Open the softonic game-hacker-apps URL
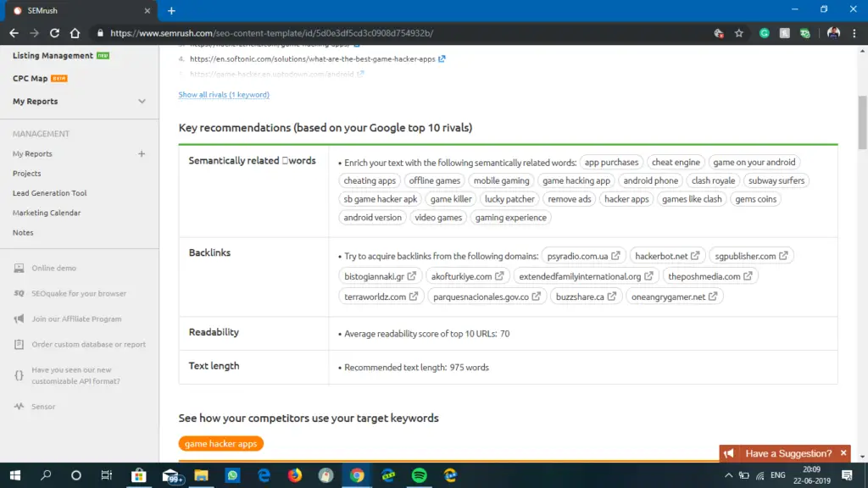Viewport: 868px width, 488px height. pos(312,58)
